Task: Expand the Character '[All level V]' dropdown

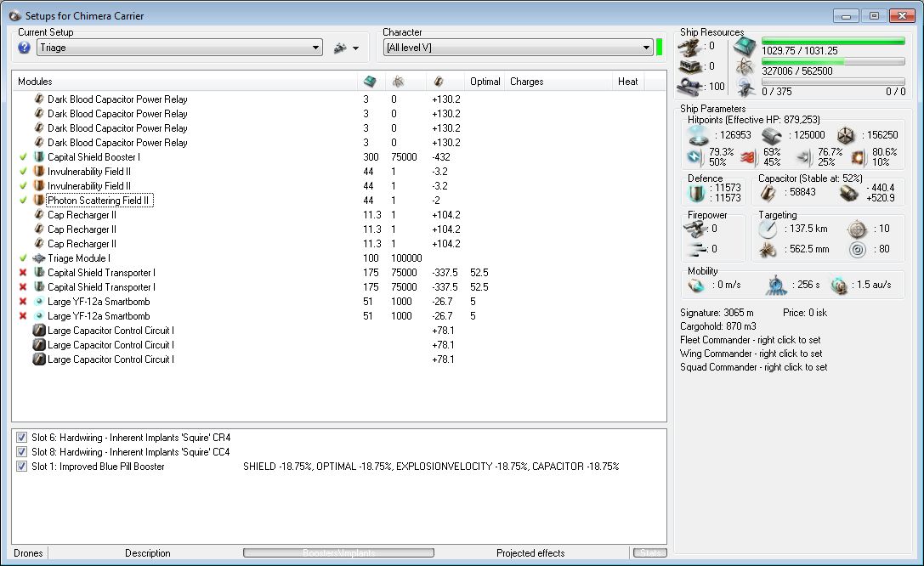Action: click(x=646, y=48)
